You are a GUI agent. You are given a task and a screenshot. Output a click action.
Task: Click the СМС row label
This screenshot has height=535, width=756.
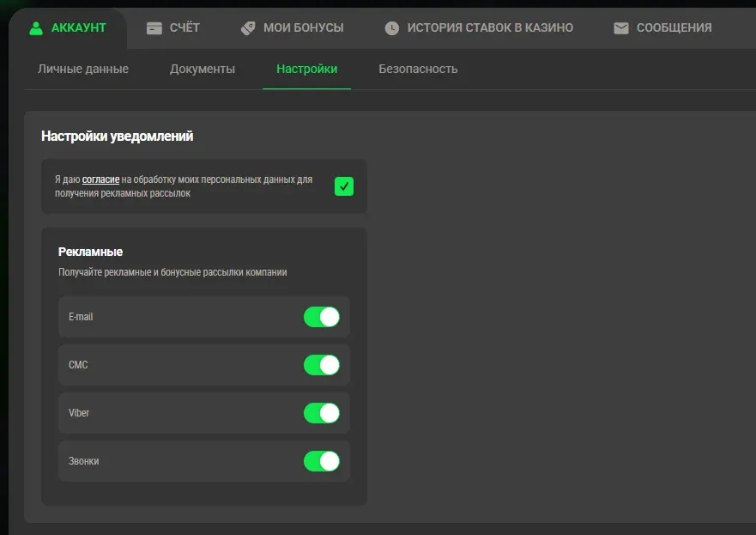click(78, 365)
